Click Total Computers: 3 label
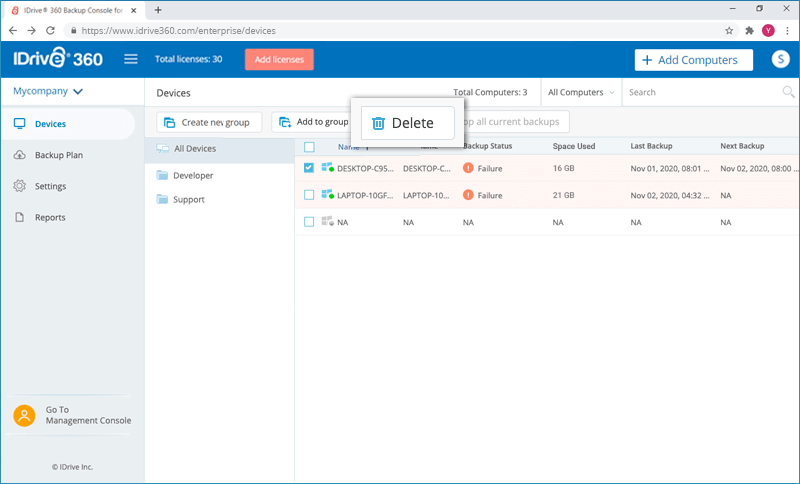 [490, 92]
